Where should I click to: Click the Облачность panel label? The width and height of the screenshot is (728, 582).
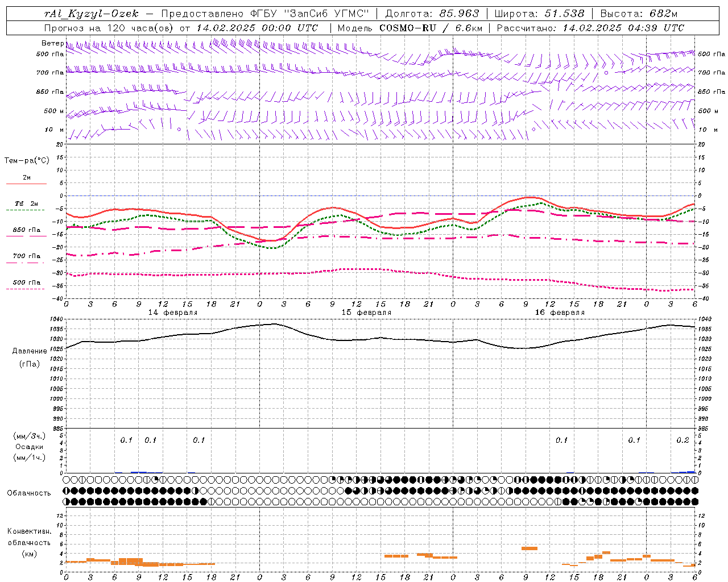(x=29, y=493)
